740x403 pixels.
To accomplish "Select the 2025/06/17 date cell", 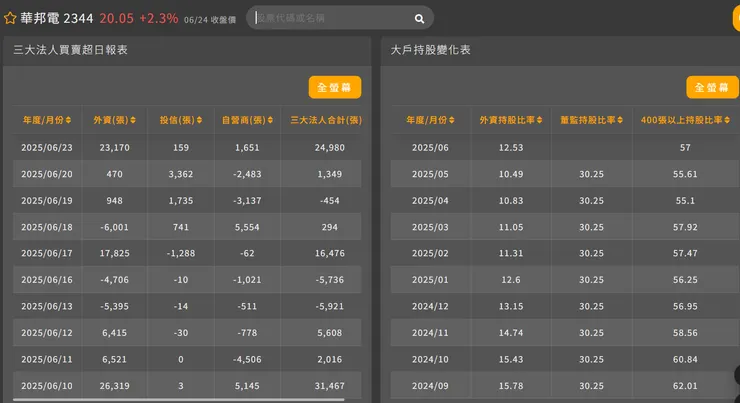I will tap(47, 253).
